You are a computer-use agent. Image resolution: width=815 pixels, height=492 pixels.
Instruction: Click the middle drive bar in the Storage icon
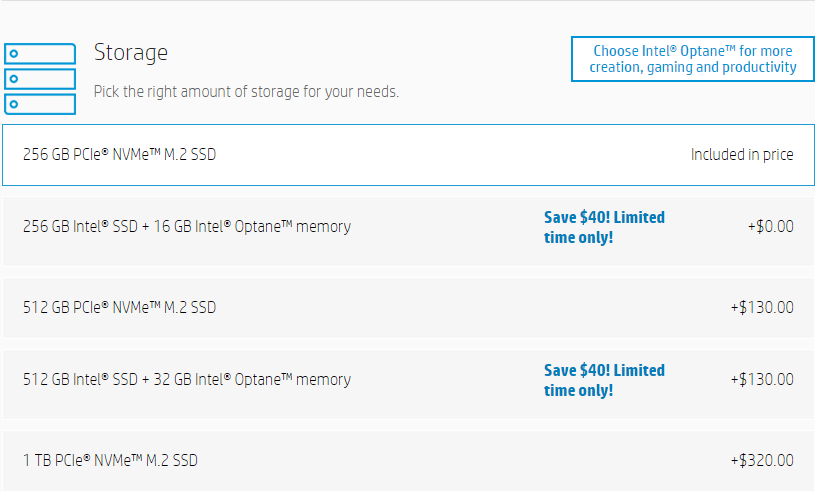point(40,79)
